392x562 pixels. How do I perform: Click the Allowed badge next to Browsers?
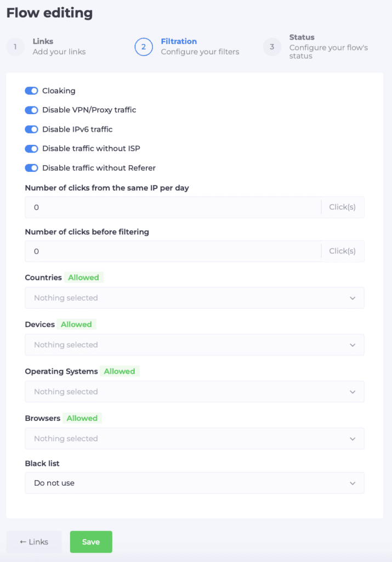pos(82,418)
